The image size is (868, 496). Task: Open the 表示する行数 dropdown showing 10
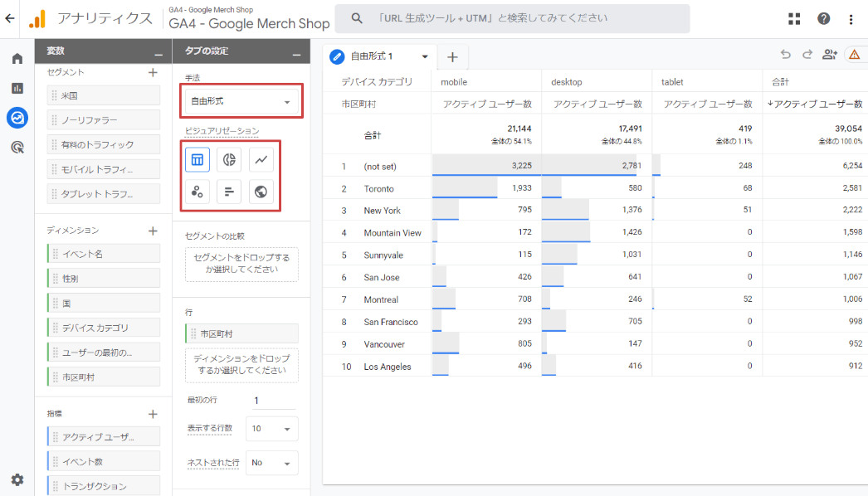(272, 429)
